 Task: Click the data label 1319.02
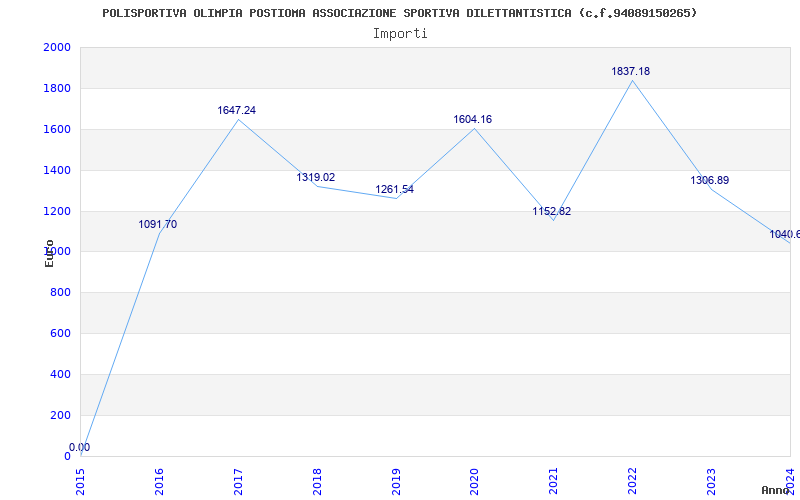(x=316, y=178)
